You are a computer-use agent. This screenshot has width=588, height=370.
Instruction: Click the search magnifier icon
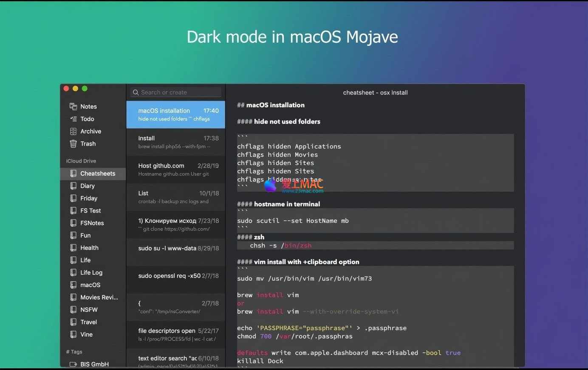coord(136,92)
